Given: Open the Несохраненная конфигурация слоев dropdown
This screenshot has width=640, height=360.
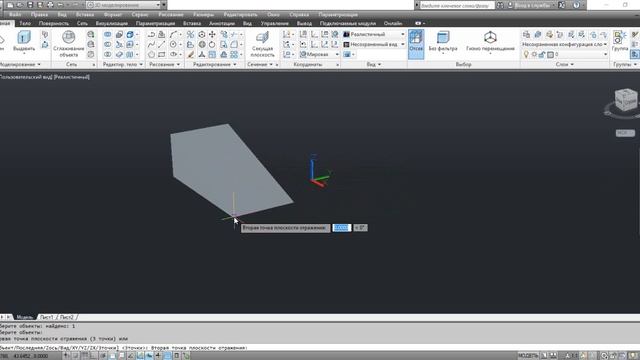Looking at the screenshot, I should [565, 44].
